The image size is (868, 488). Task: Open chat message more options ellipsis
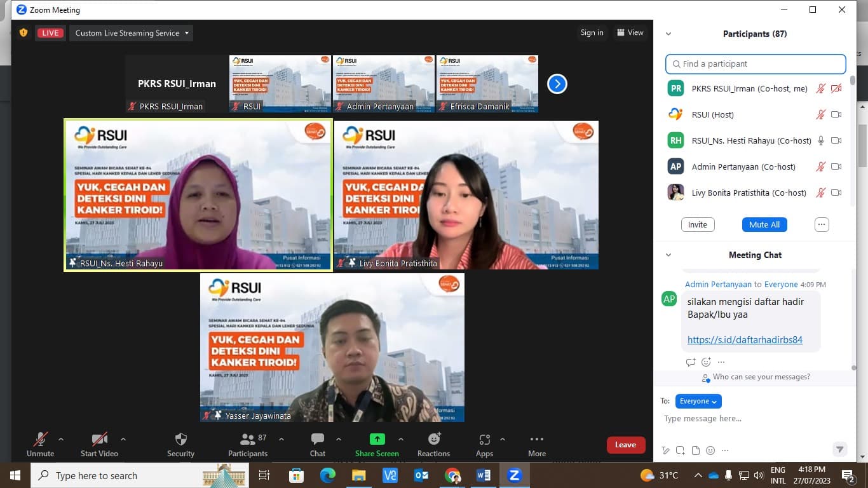721,362
